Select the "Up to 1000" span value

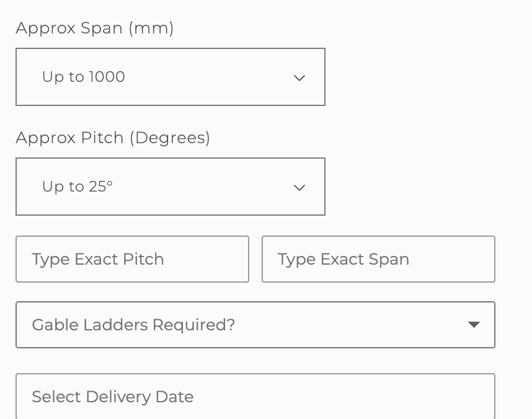pos(84,77)
